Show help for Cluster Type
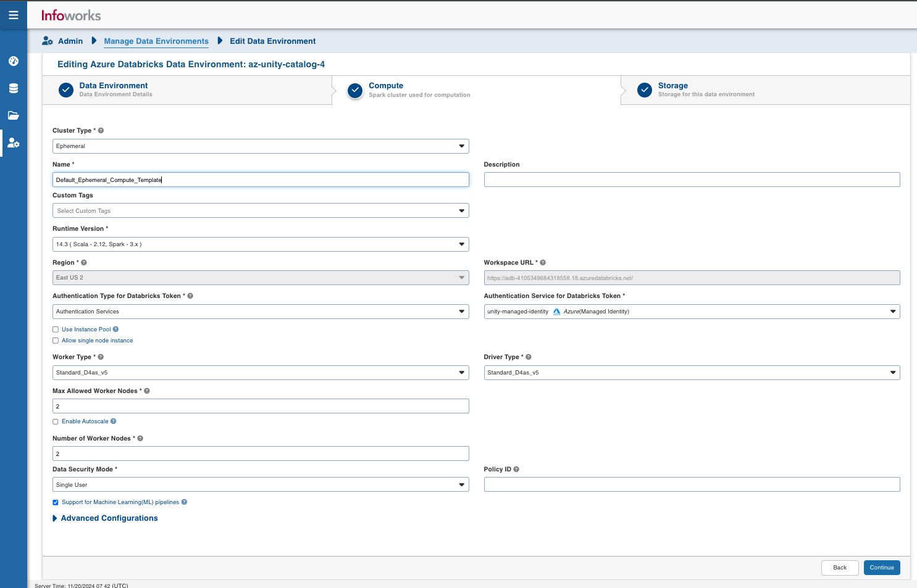This screenshot has width=917, height=588. [x=101, y=130]
